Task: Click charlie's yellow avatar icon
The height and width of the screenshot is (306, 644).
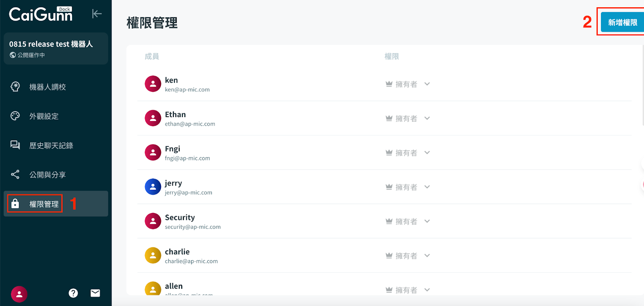Action: 153,255
